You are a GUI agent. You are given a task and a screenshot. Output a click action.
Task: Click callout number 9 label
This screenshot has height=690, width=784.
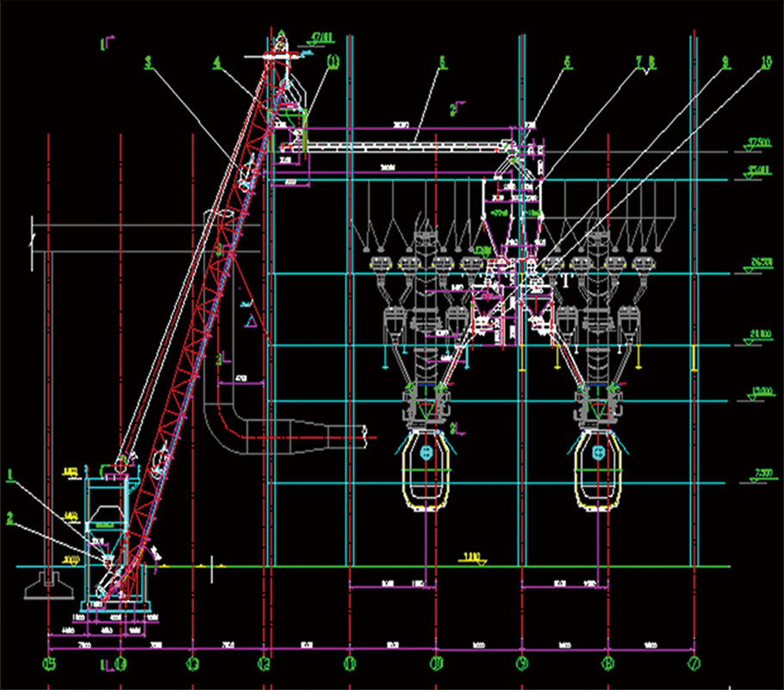(x=725, y=61)
